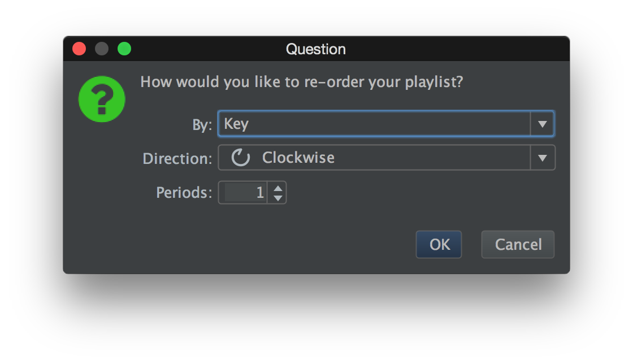Increase Periods with the up arrow
Screen dimensions: 633x364
pos(278,188)
